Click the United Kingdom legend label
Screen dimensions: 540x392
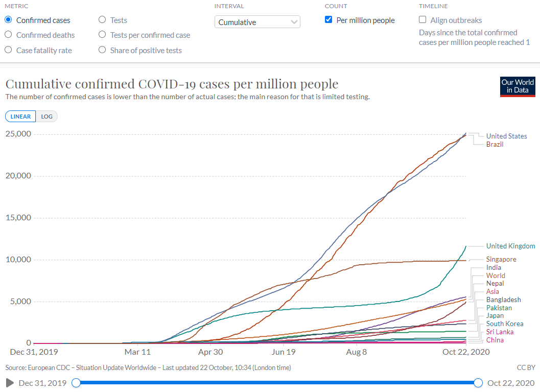click(x=510, y=246)
